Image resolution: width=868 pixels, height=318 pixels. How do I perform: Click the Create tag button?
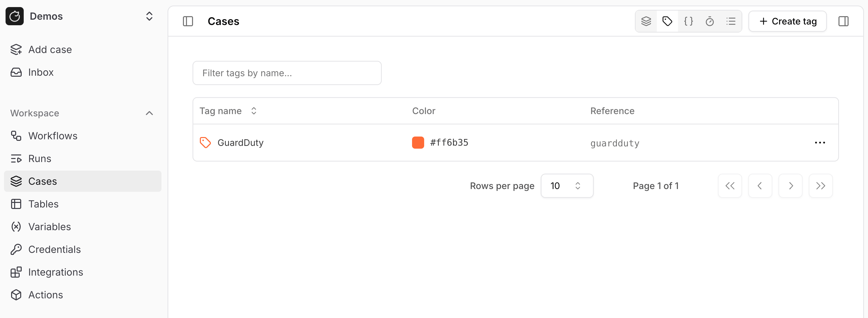[788, 21]
